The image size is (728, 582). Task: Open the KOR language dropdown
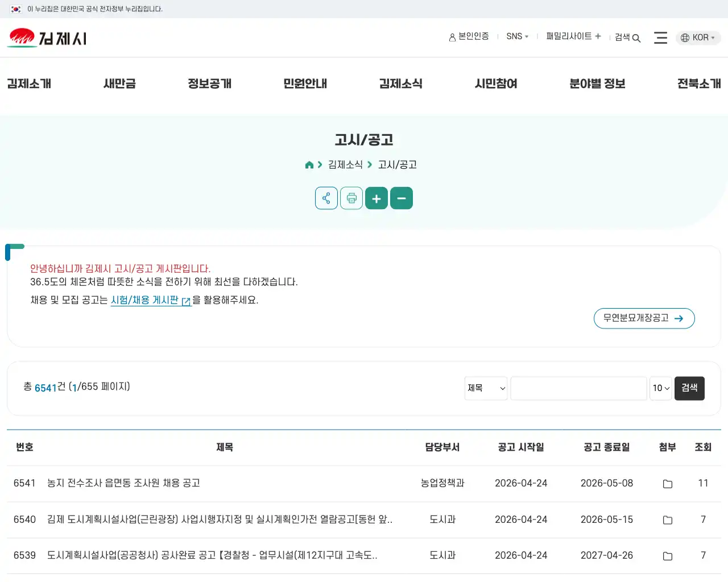click(x=698, y=38)
